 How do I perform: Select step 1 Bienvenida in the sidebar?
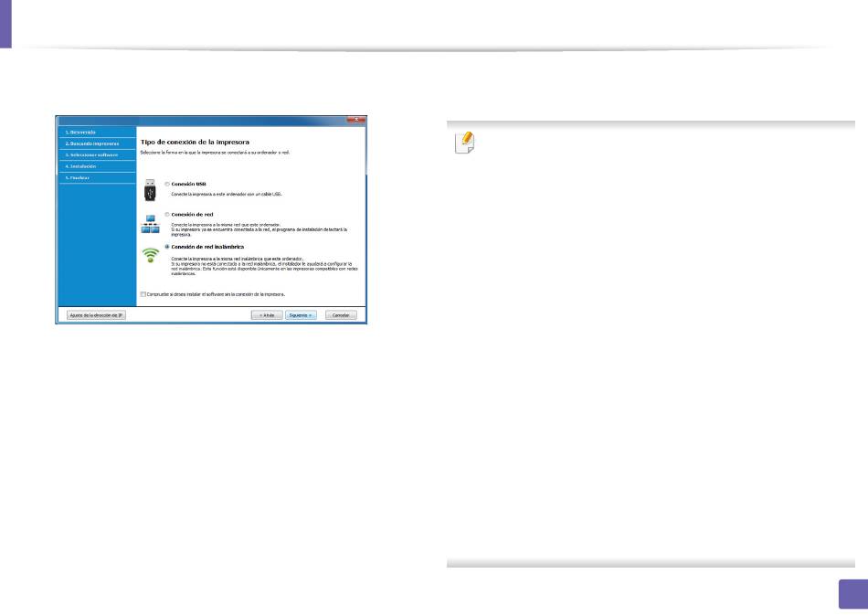coord(98,133)
